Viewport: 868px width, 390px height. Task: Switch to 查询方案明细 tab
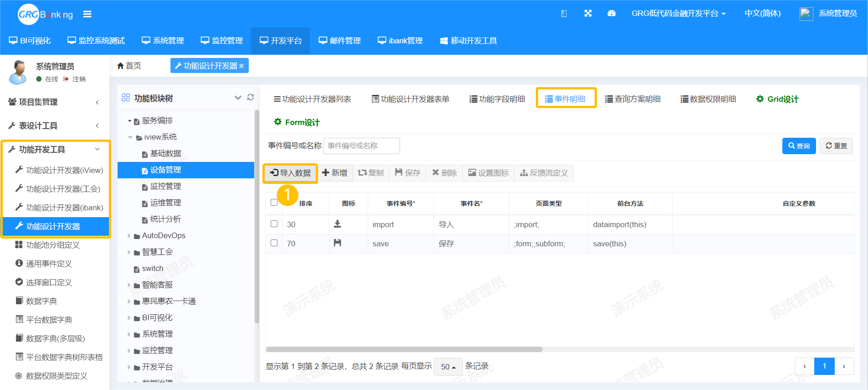[x=633, y=99]
